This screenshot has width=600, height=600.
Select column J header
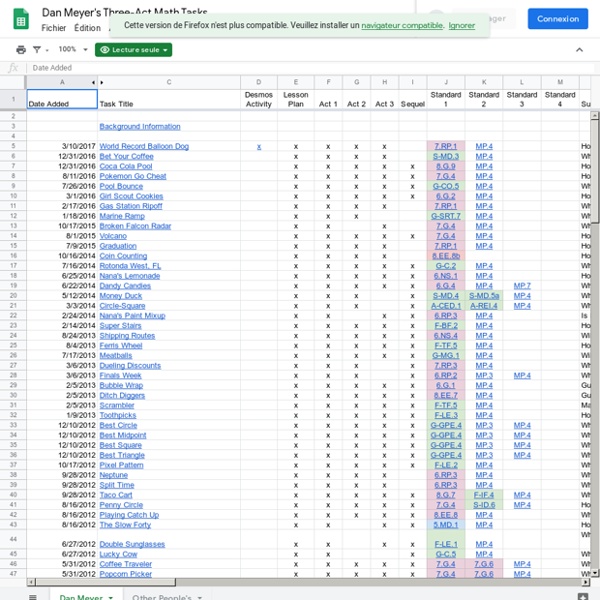[446, 82]
